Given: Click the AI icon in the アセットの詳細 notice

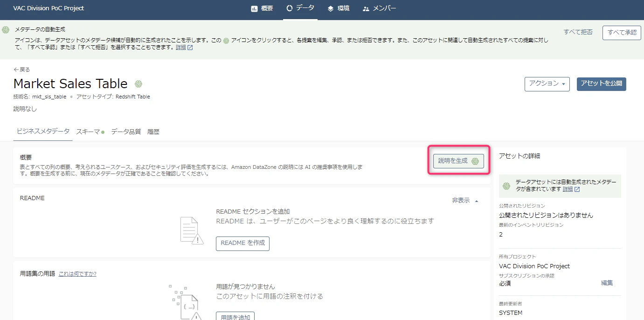Looking at the screenshot, I should point(506,186).
